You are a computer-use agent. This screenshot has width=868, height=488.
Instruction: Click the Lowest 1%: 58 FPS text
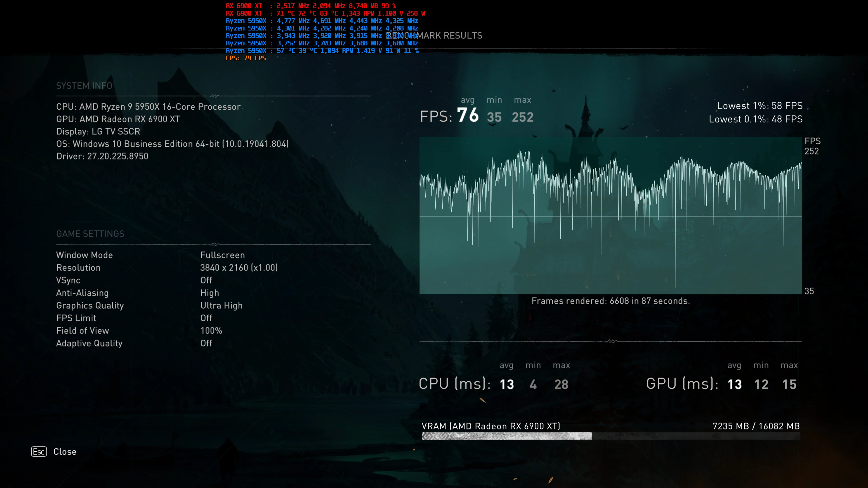tap(760, 106)
